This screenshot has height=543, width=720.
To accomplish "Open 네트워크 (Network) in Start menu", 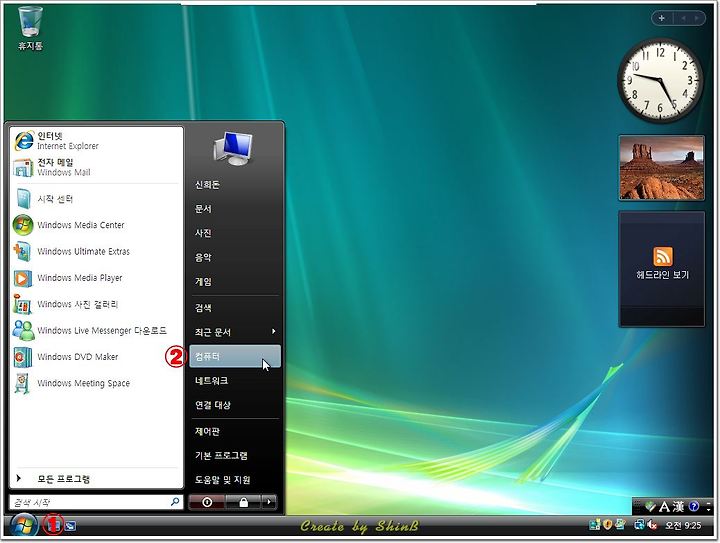I will (235, 381).
